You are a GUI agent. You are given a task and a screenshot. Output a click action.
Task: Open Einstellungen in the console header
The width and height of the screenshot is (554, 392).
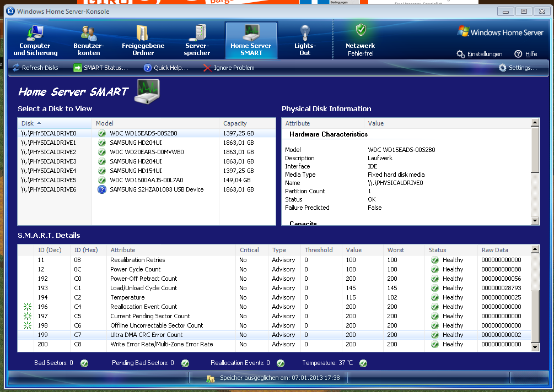pyautogui.click(x=480, y=54)
